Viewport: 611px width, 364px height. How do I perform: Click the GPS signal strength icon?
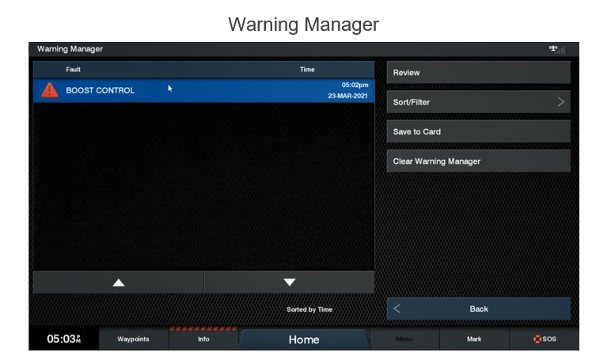pos(557,49)
